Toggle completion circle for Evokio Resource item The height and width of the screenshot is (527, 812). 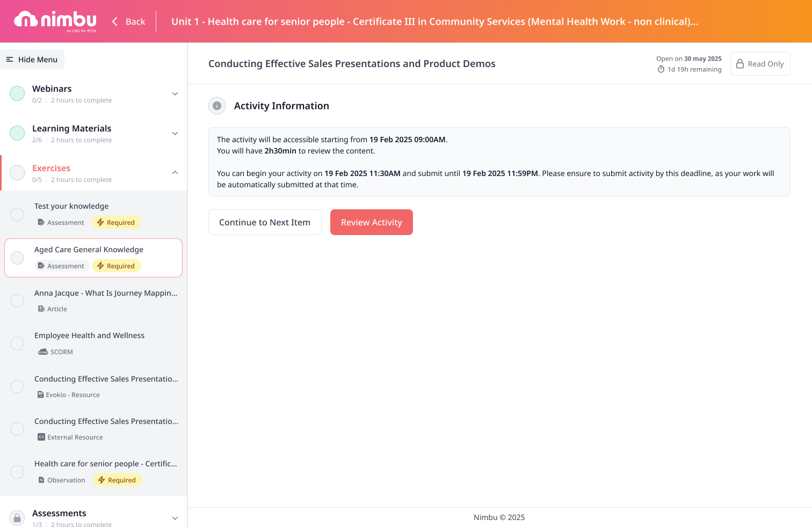[17, 386]
